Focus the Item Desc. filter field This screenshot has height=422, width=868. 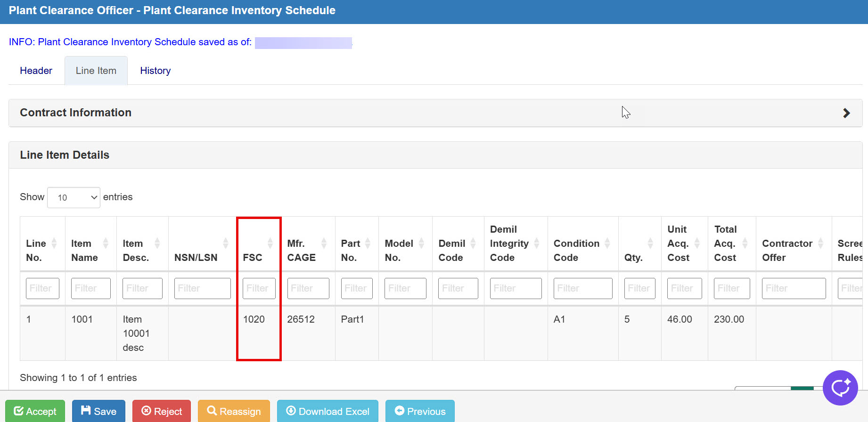[142, 288]
